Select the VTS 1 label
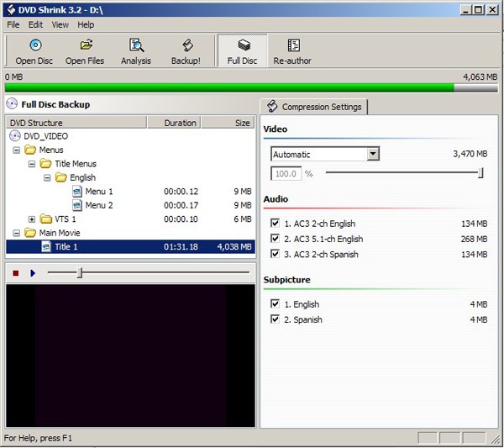 click(x=66, y=219)
